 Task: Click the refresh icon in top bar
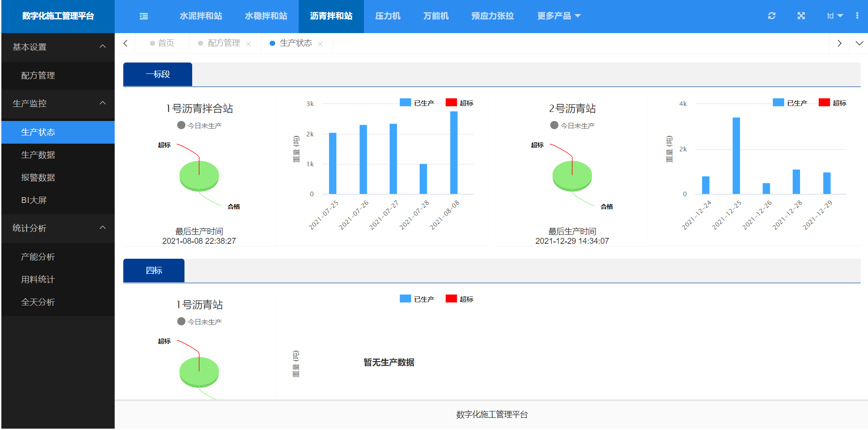pos(771,16)
